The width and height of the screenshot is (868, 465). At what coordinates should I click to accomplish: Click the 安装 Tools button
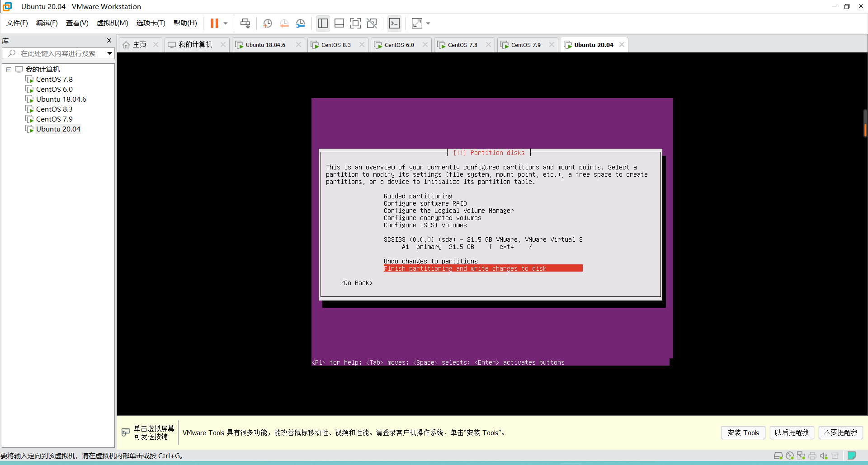[x=743, y=432]
